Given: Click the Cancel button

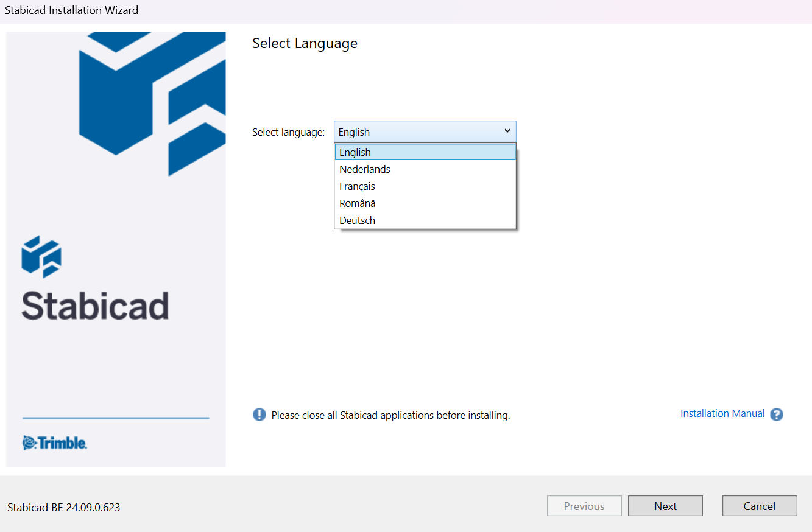Looking at the screenshot, I should (760, 506).
